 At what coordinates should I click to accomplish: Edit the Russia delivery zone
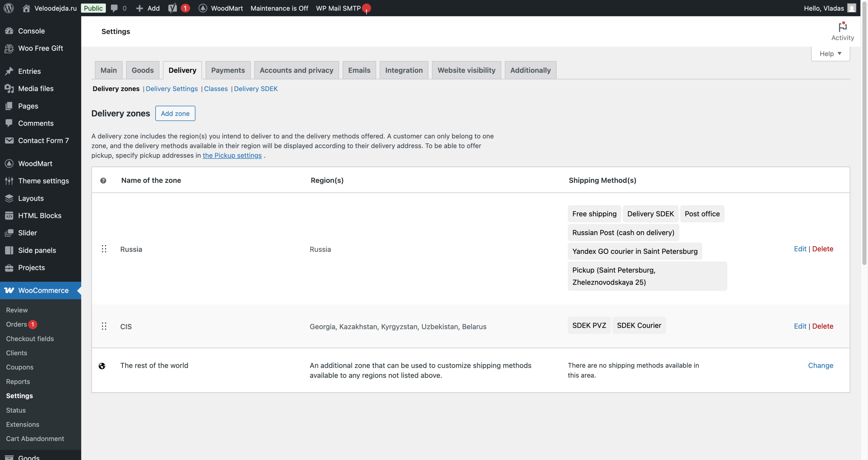coord(800,249)
